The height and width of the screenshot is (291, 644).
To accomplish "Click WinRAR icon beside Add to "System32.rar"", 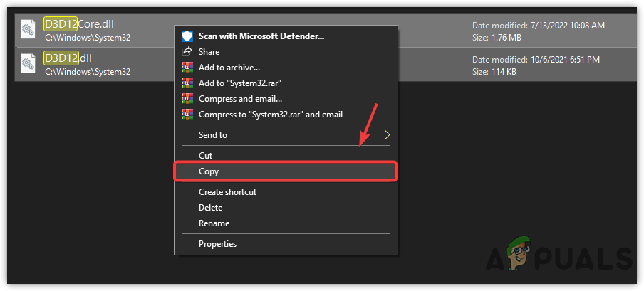I will click(187, 83).
